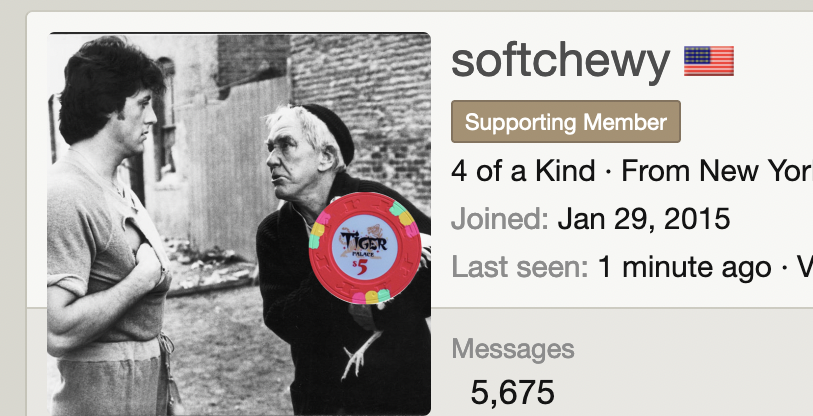
Task: Open the 'From New York' location link
Action: click(717, 171)
